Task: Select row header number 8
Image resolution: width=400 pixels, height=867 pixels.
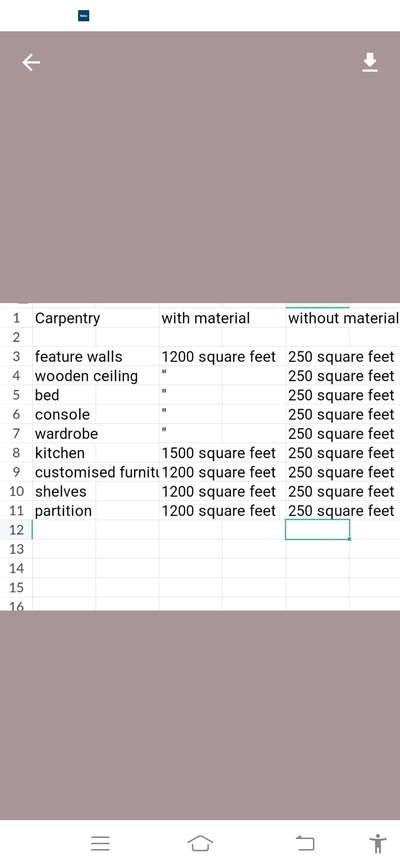Action: point(17,453)
